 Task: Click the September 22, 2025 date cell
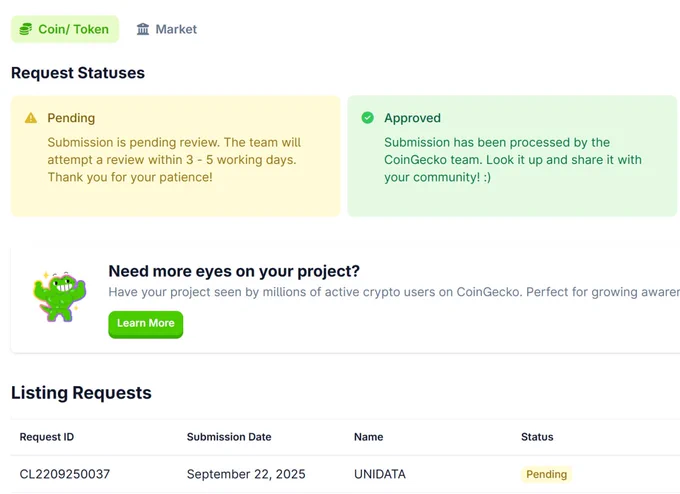click(x=246, y=474)
